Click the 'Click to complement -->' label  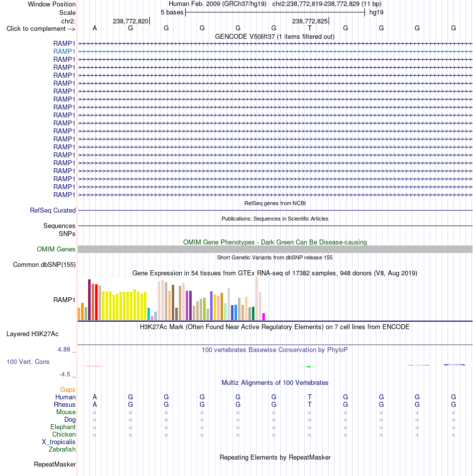point(41,29)
